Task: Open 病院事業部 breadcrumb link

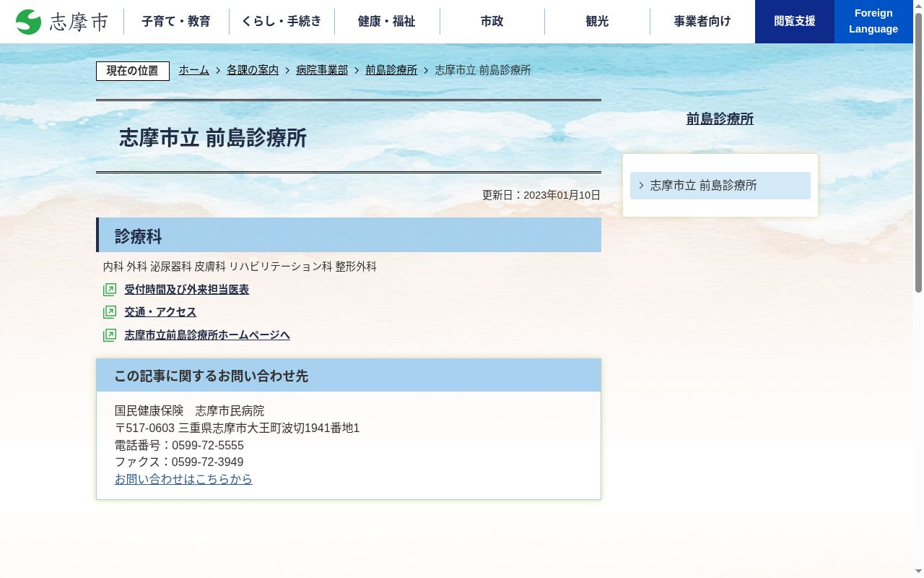Action: tap(322, 70)
